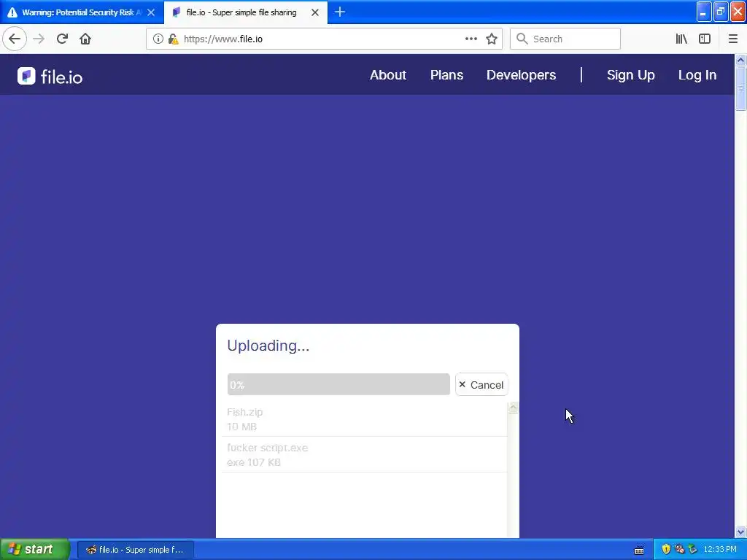Select the fucker script.exe file entry
The image size is (747, 560).
[364, 455]
